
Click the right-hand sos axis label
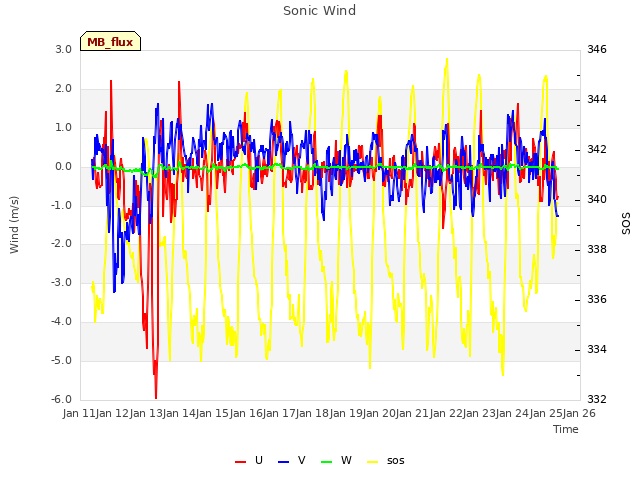tap(625, 224)
